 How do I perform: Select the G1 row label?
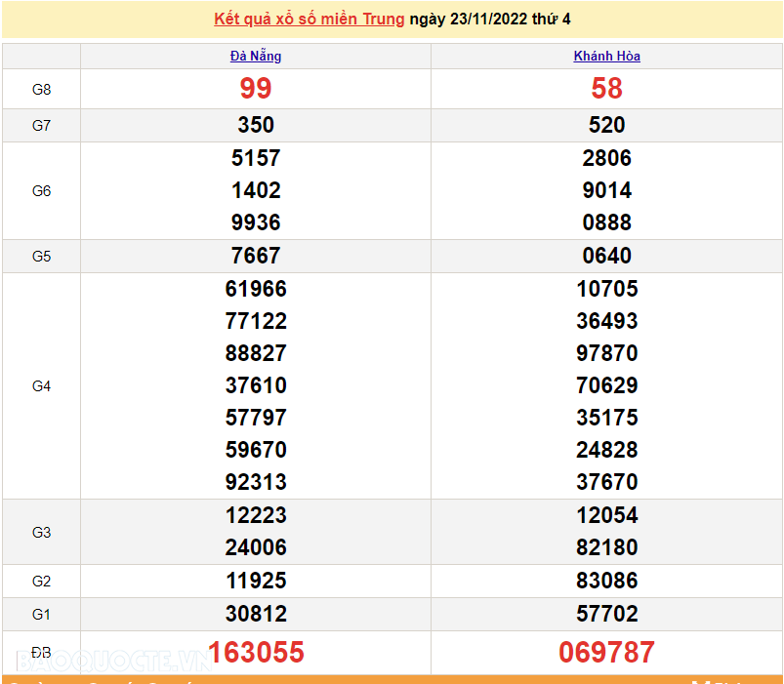point(40,614)
